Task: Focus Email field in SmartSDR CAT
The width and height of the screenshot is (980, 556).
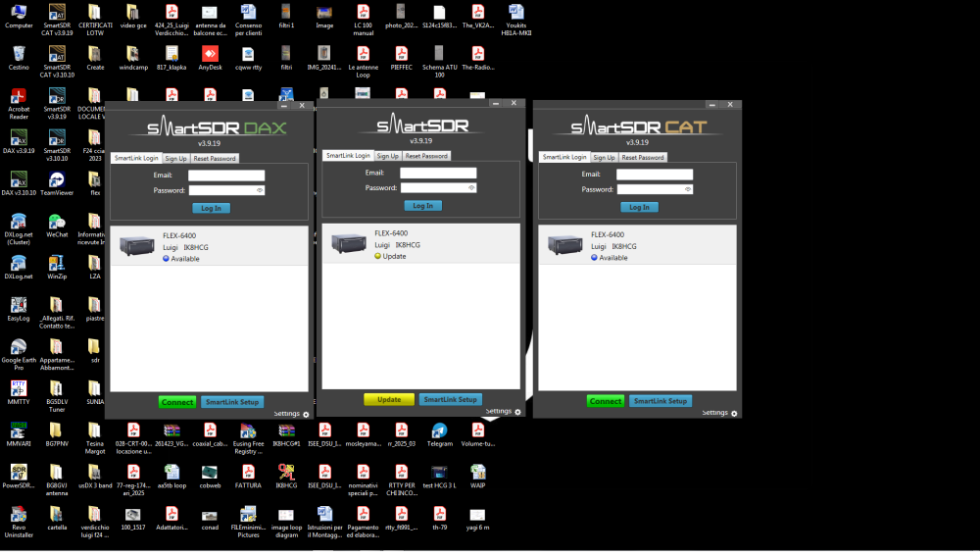Action: [x=655, y=175]
